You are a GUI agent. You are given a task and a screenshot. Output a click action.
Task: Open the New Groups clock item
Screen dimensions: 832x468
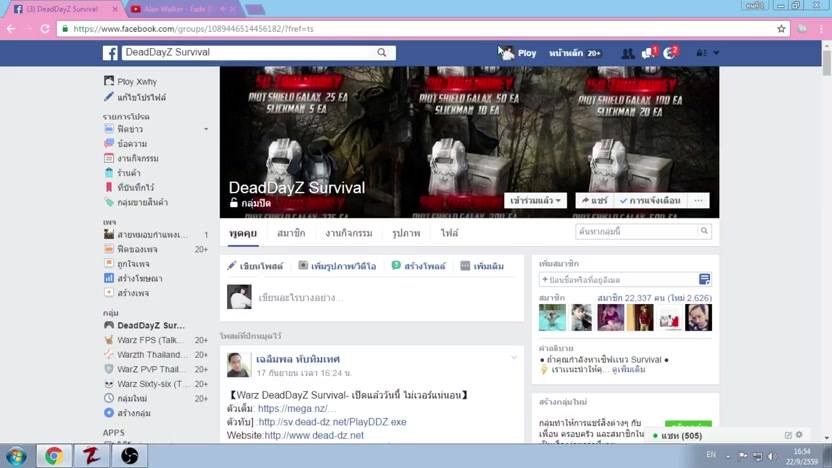point(126,398)
